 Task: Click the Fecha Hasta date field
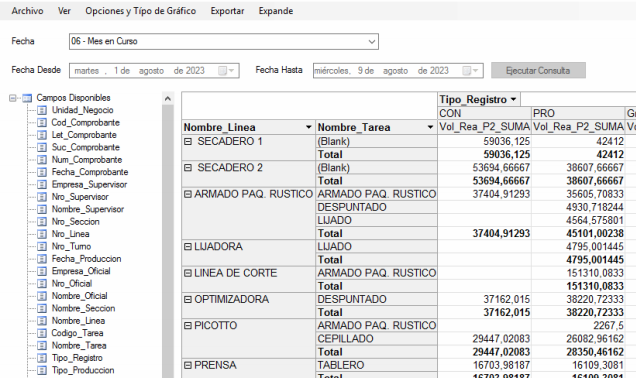click(x=398, y=71)
